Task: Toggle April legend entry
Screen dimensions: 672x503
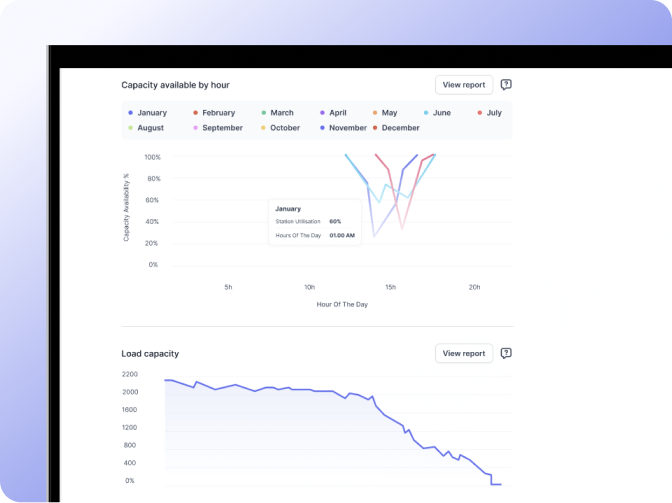Action: (333, 113)
